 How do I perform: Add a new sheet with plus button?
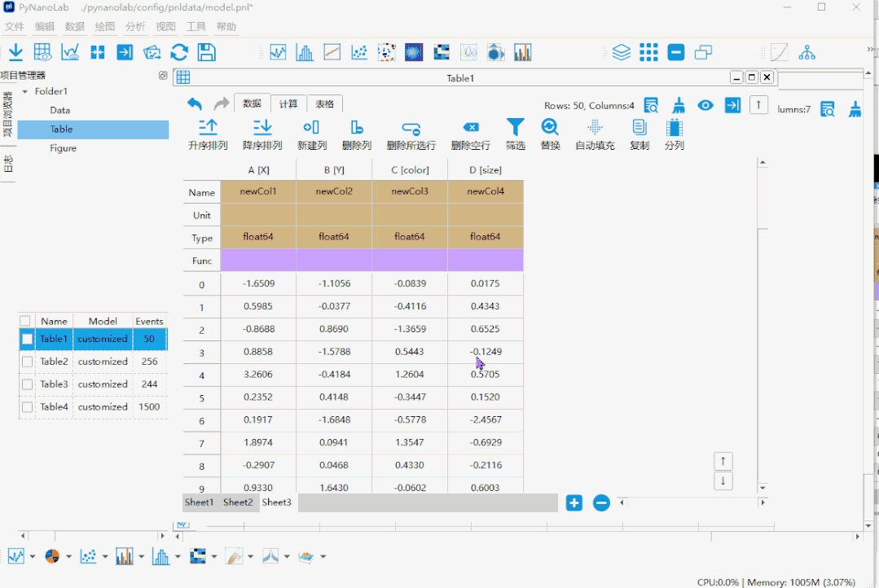574,502
